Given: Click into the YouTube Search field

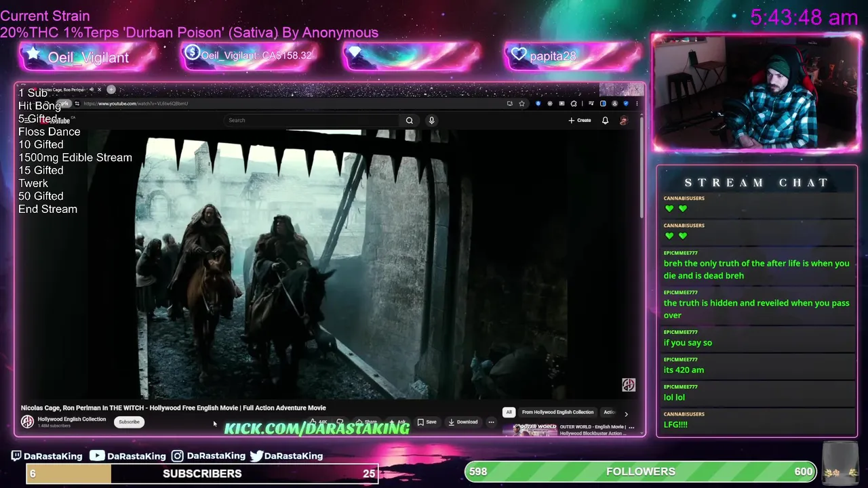Looking at the screenshot, I should click(x=312, y=121).
